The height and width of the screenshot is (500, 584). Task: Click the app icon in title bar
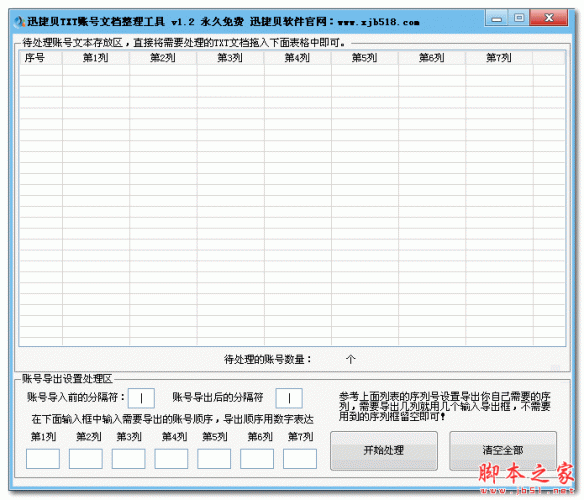click(x=19, y=22)
